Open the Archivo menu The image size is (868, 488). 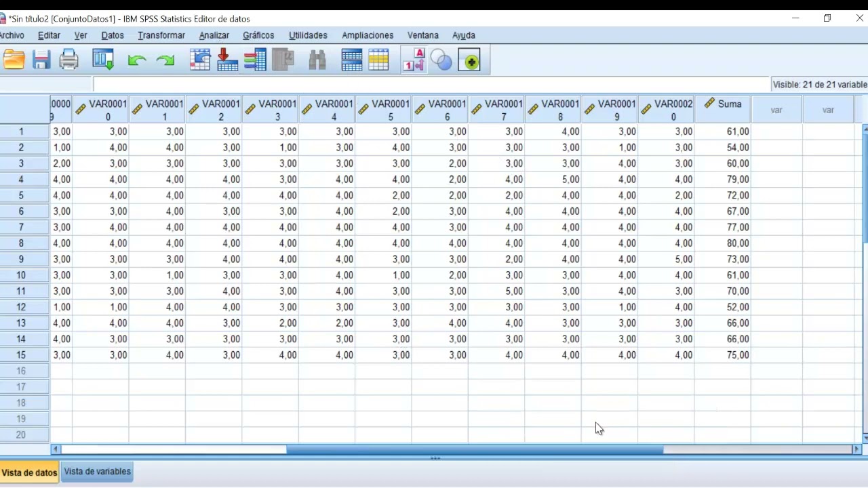pyautogui.click(x=12, y=35)
